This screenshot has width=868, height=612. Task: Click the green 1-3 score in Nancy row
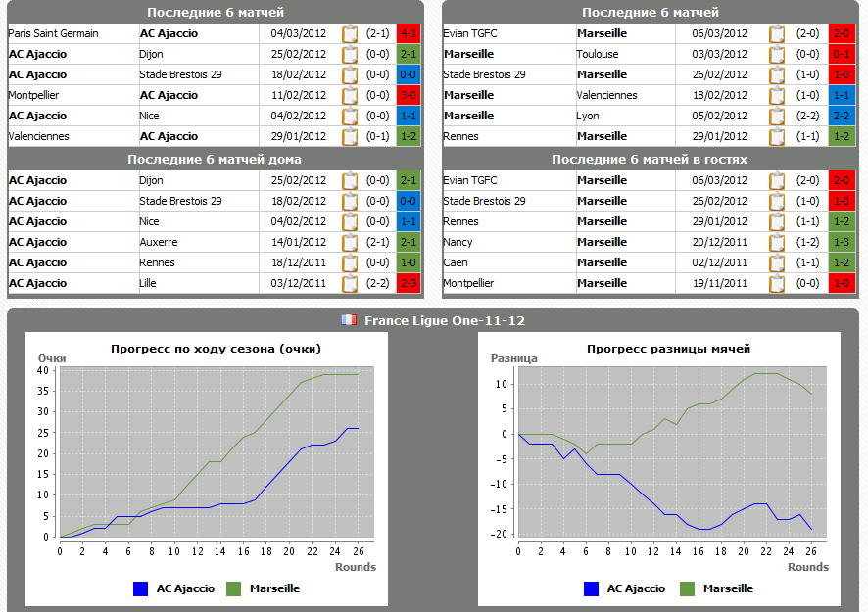pyautogui.click(x=842, y=243)
